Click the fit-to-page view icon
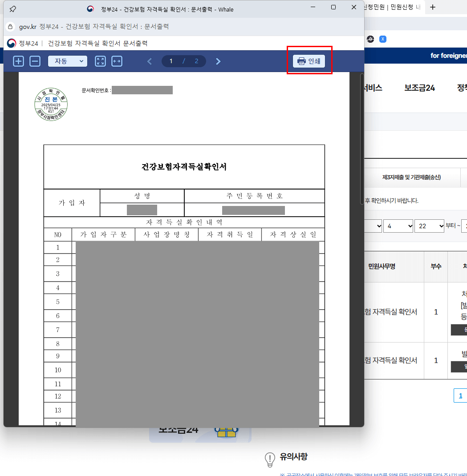This screenshot has width=467, height=476. tap(100, 61)
